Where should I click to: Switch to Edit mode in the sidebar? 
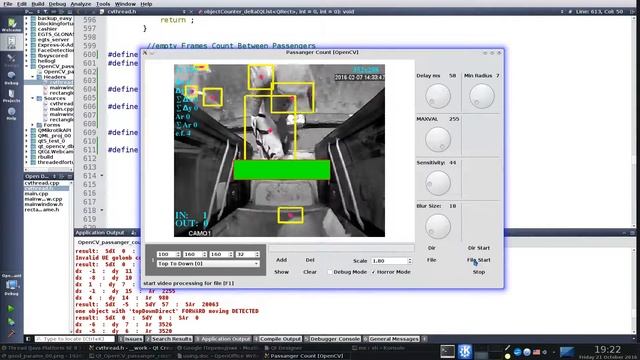pyautogui.click(x=11, y=42)
